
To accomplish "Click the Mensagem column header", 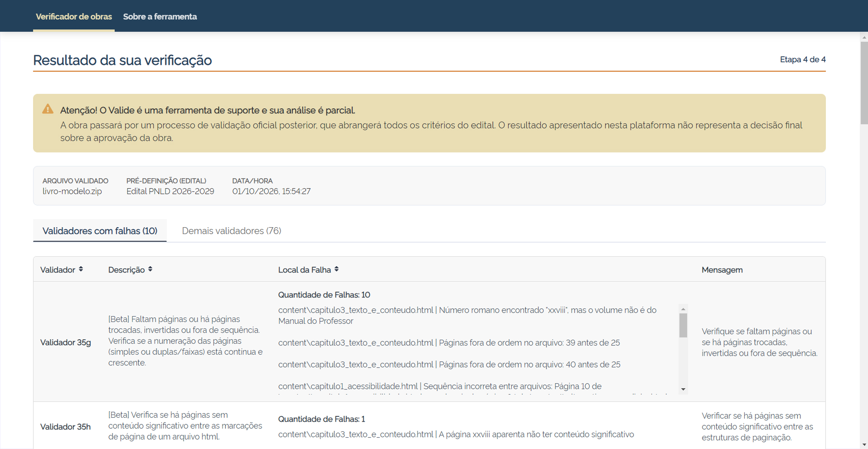I will point(722,270).
